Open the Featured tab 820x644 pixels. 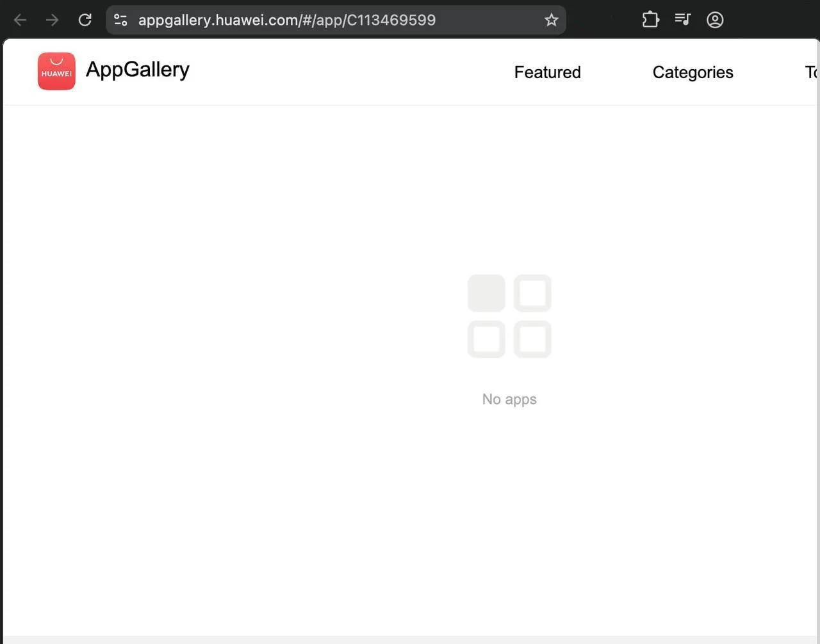[x=548, y=72]
